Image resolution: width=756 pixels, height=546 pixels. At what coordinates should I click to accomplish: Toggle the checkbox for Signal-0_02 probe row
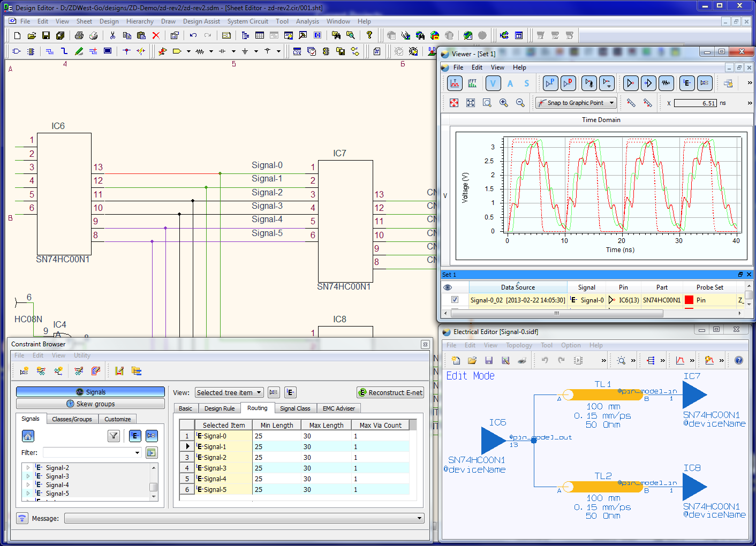(454, 300)
